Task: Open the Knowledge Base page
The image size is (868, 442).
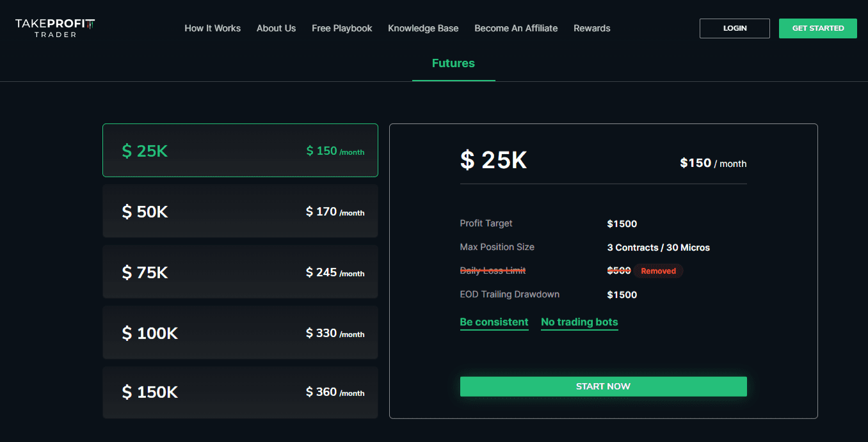Action: [423, 28]
